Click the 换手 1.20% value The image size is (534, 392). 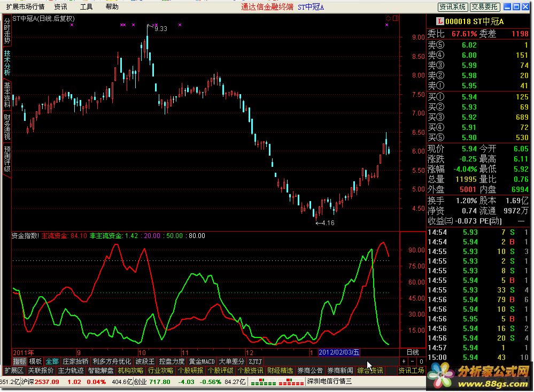(x=466, y=201)
